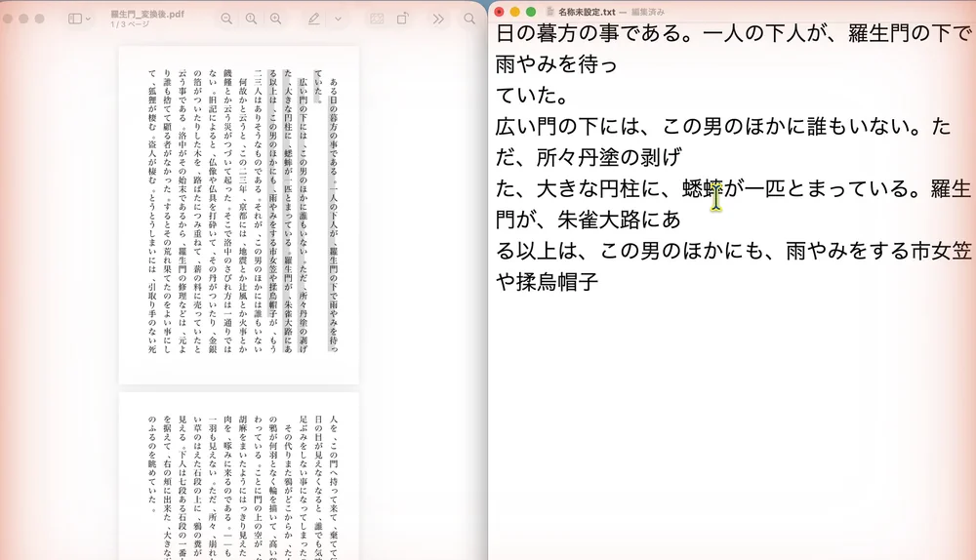Reset PDF to actual size zoom
This screenshot has height=560, width=976.
click(x=251, y=19)
